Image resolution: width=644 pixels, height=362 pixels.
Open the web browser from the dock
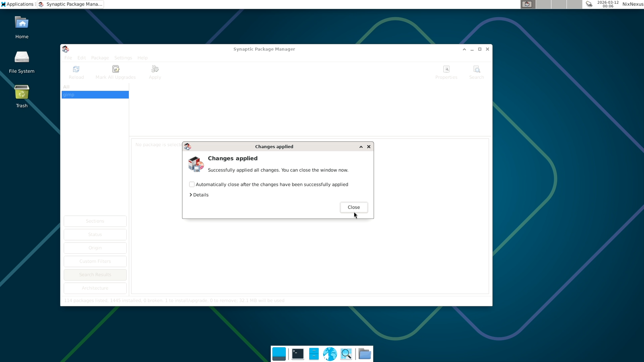click(330, 354)
